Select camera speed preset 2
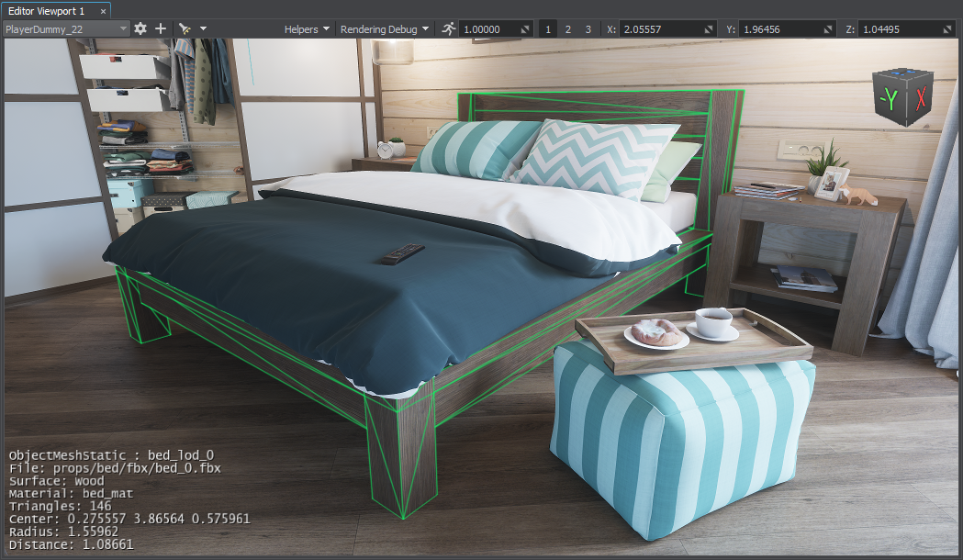 point(567,29)
